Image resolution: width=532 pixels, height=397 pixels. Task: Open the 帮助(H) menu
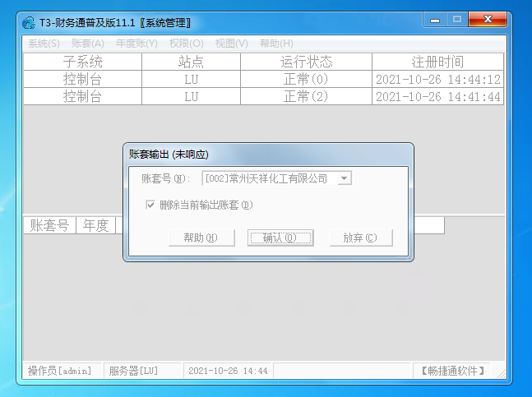(x=276, y=44)
